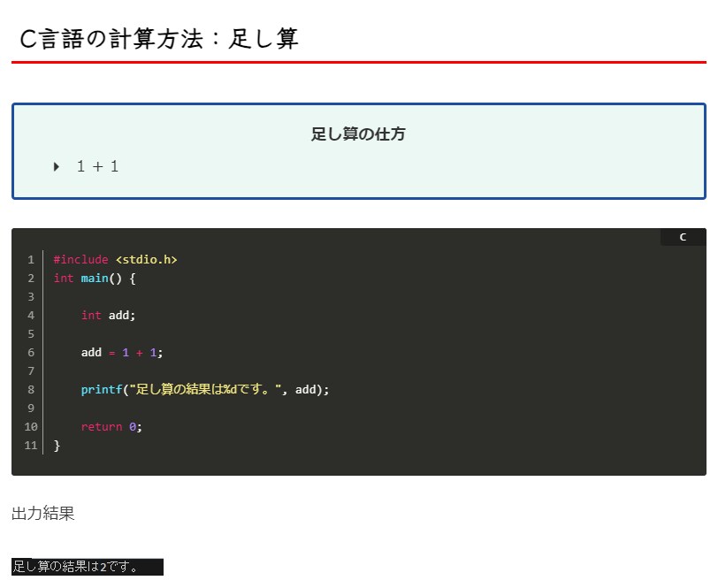Click the closing brace on line 11
This screenshot has height=588, width=718.
(x=57, y=445)
